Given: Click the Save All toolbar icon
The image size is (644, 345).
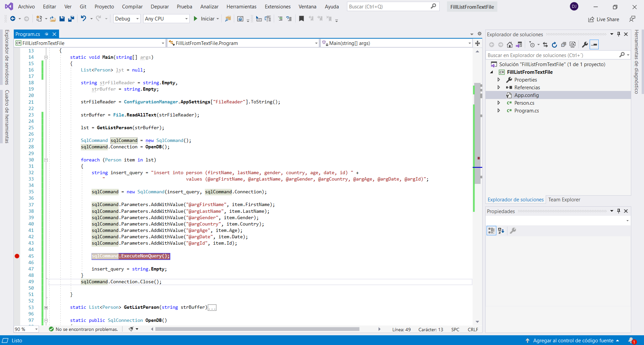Looking at the screenshot, I should (x=71, y=19).
